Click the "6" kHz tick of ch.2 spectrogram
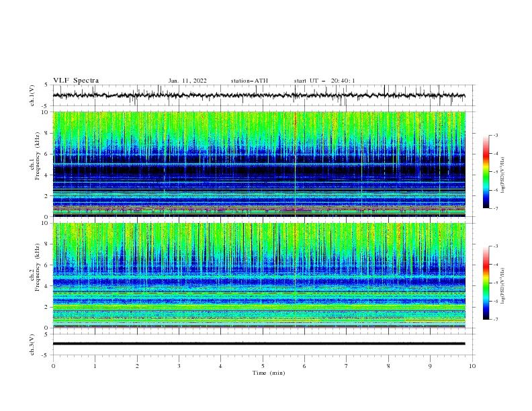 tap(47, 265)
